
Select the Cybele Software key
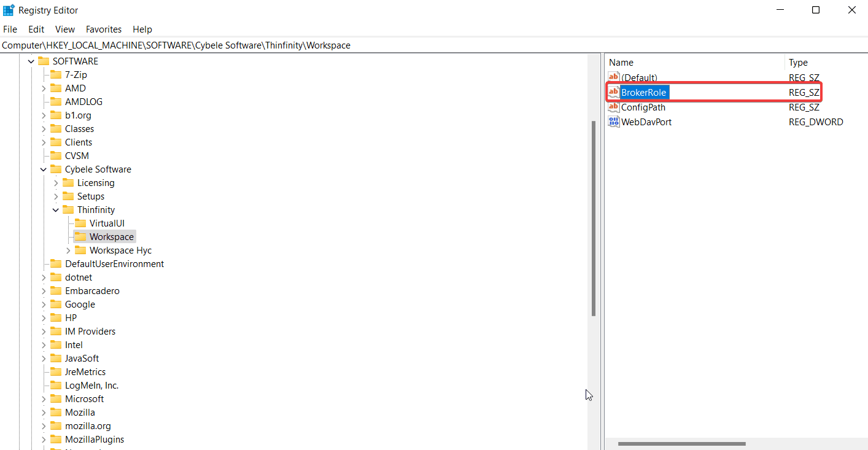[98, 169]
